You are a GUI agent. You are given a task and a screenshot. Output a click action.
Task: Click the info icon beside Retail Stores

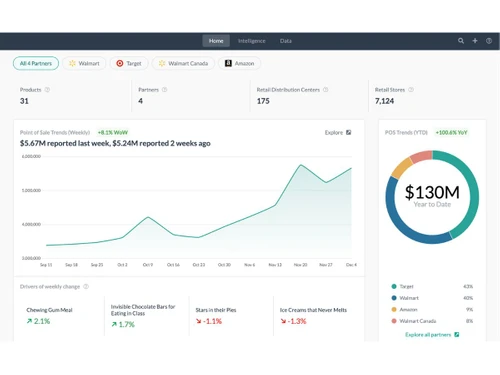coord(411,90)
